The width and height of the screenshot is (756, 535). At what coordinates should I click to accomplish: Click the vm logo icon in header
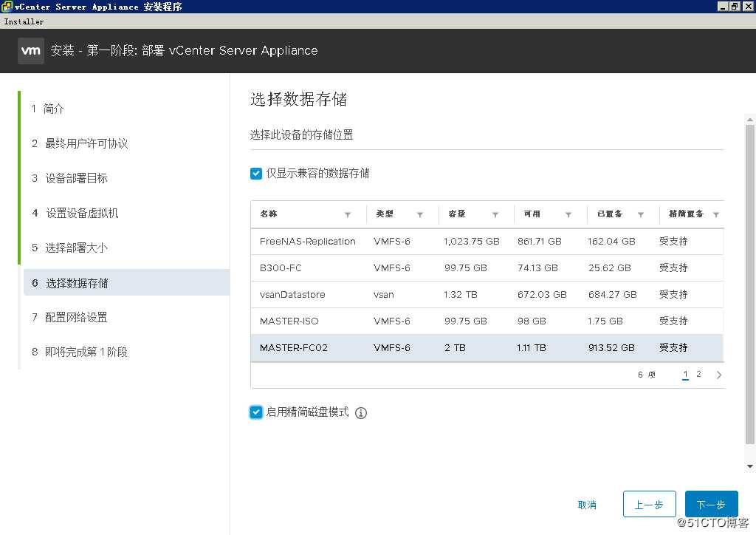[x=31, y=51]
